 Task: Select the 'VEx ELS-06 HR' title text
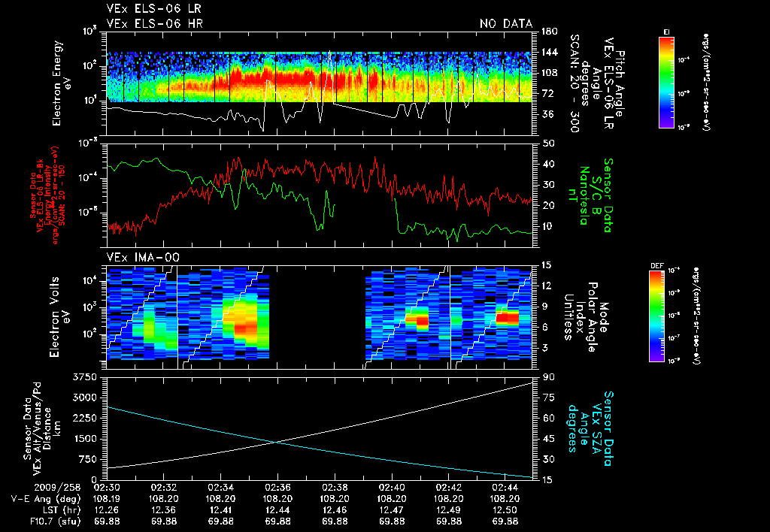(154, 23)
